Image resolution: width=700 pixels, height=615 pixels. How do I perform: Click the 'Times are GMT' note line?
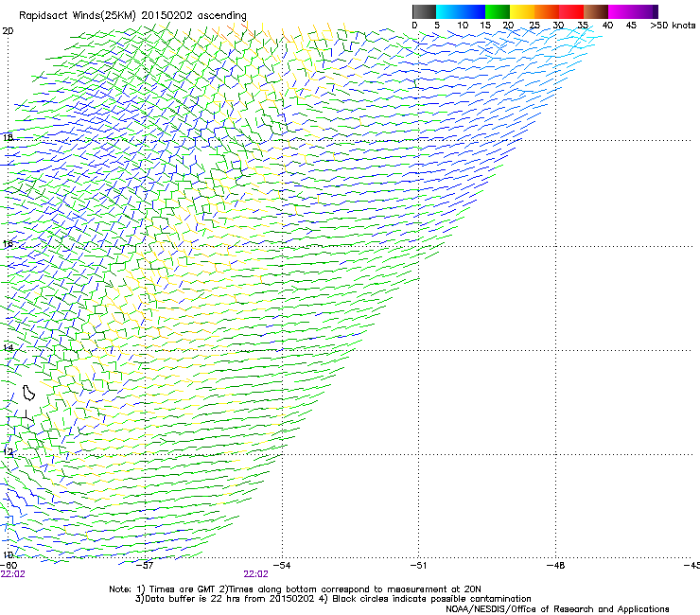295,589
